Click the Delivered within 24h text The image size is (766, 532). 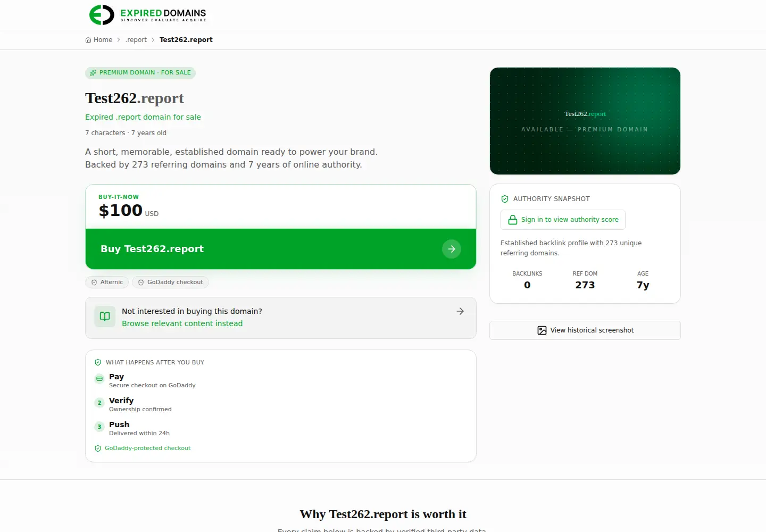point(139,434)
